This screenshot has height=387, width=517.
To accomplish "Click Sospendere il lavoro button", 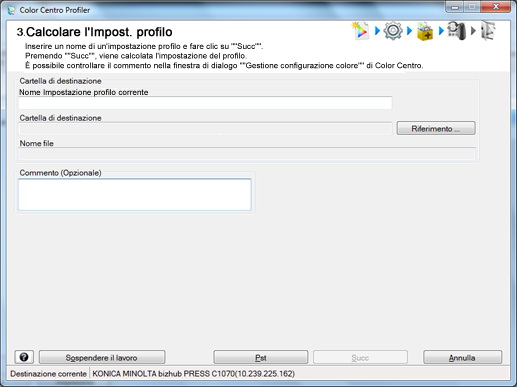I will pos(102,358).
